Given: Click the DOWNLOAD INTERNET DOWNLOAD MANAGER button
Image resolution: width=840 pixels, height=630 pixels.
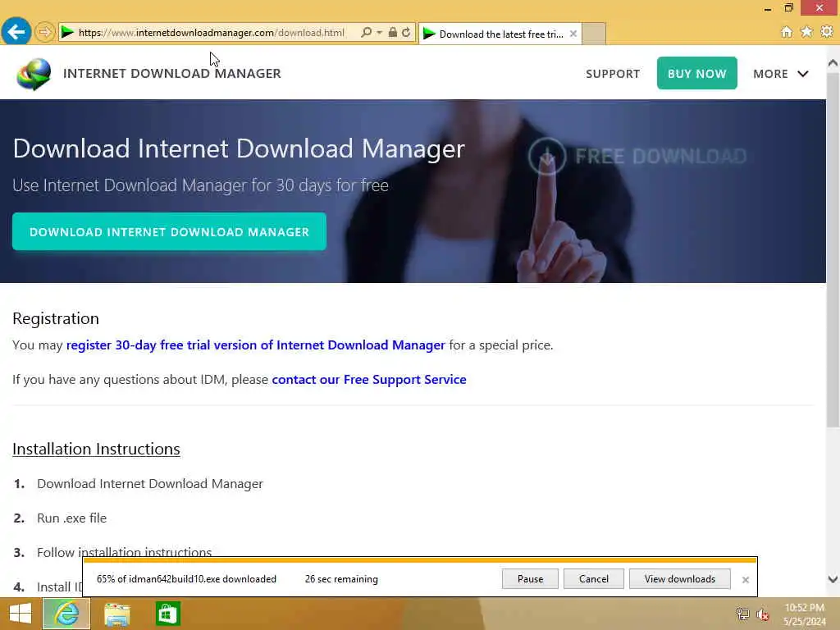Looking at the screenshot, I should click(x=169, y=231).
